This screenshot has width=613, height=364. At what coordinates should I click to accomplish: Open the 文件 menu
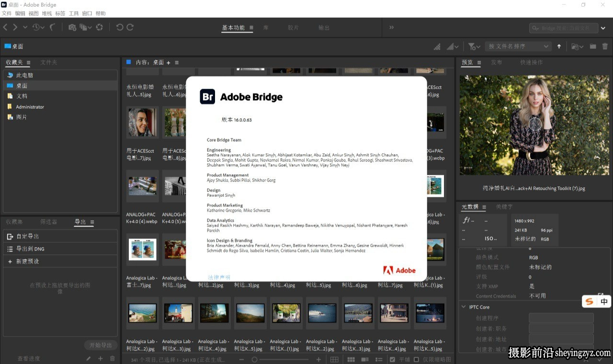(x=7, y=13)
